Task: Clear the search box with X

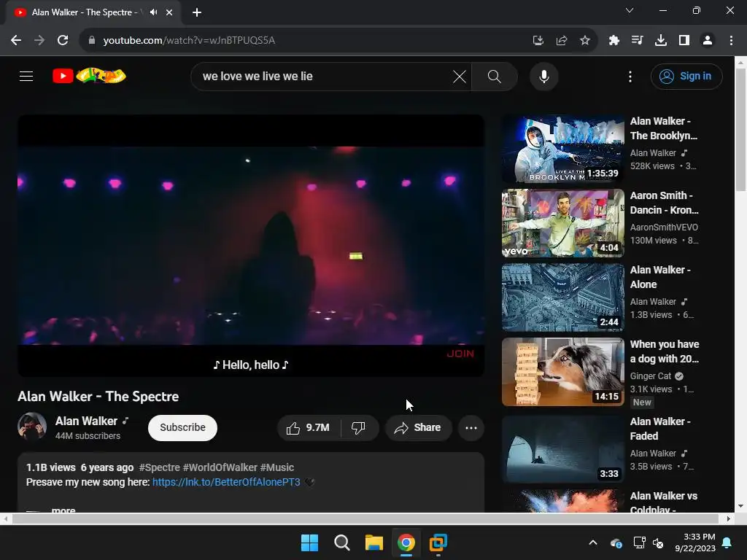Action: pyautogui.click(x=460, y=76)
